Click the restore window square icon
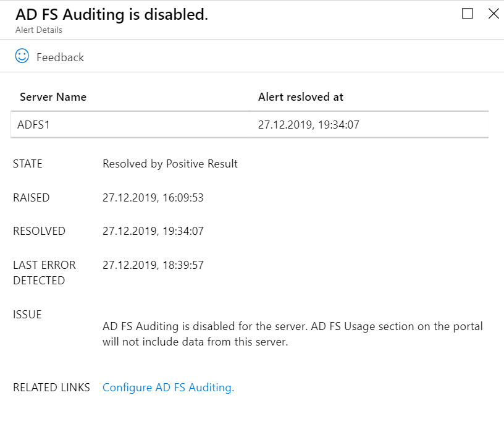504x424 pixels. tap(467, 13)
